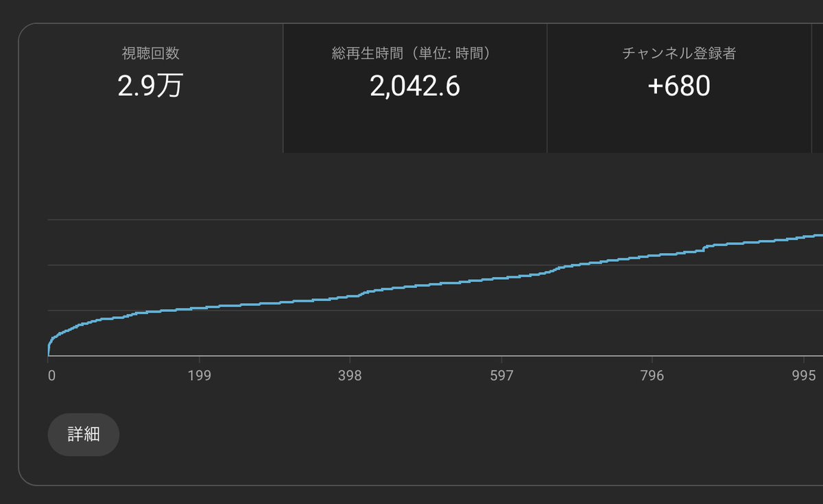The height and width of the screenshot is (504, 823).
Task: Click the 2,042.6 watch time value
Action: coord(414,86)
